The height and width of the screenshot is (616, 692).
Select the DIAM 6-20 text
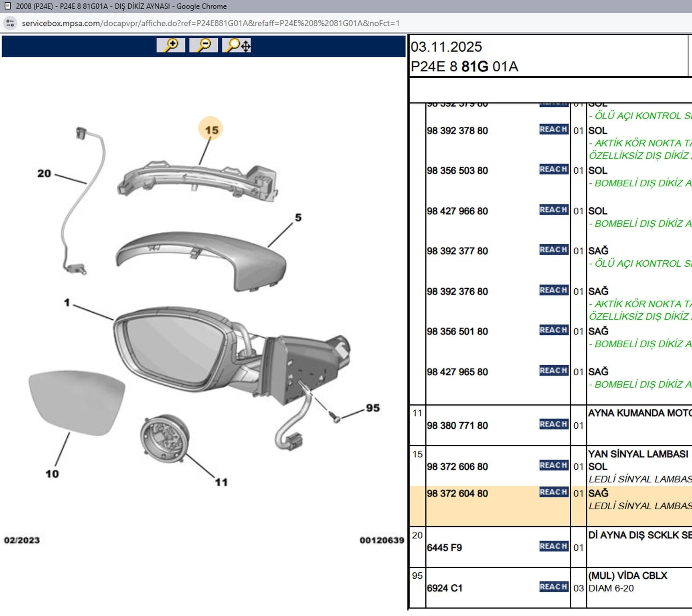(x=611, y=588)
